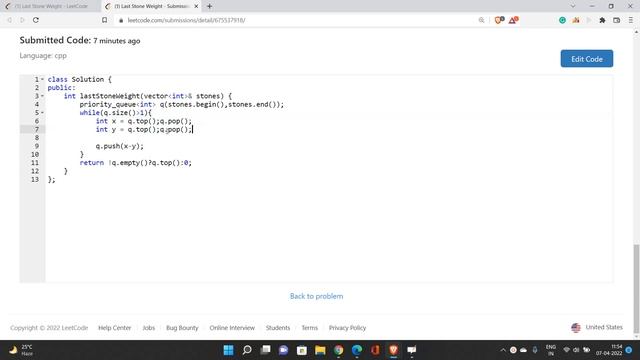Open the Brave Shields lion icon
640x360 pixels.
click(499, 20)
